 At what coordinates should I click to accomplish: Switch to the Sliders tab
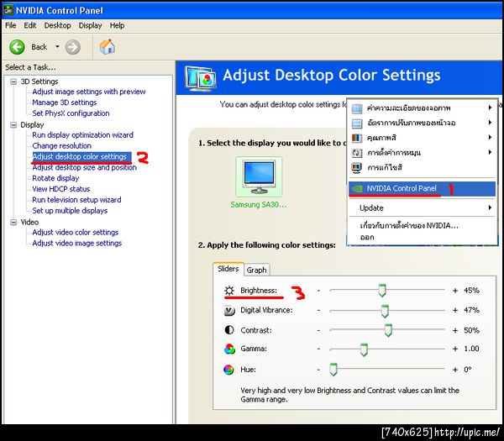click(x=228, y=269)
